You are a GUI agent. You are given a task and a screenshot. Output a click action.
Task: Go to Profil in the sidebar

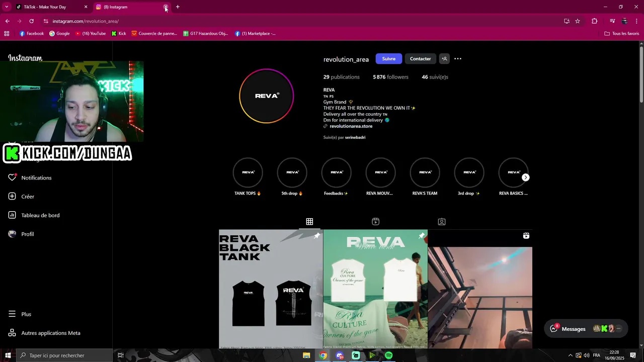22,234
